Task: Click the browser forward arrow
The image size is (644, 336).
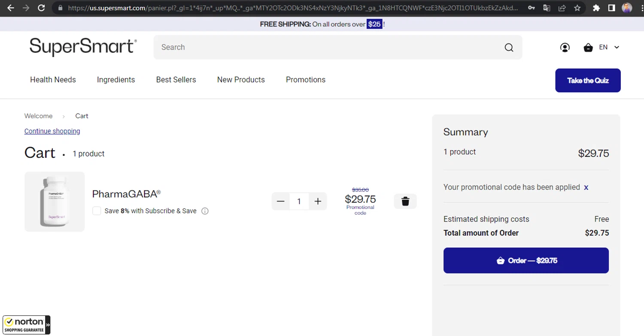Action: (x=26, y=8)
